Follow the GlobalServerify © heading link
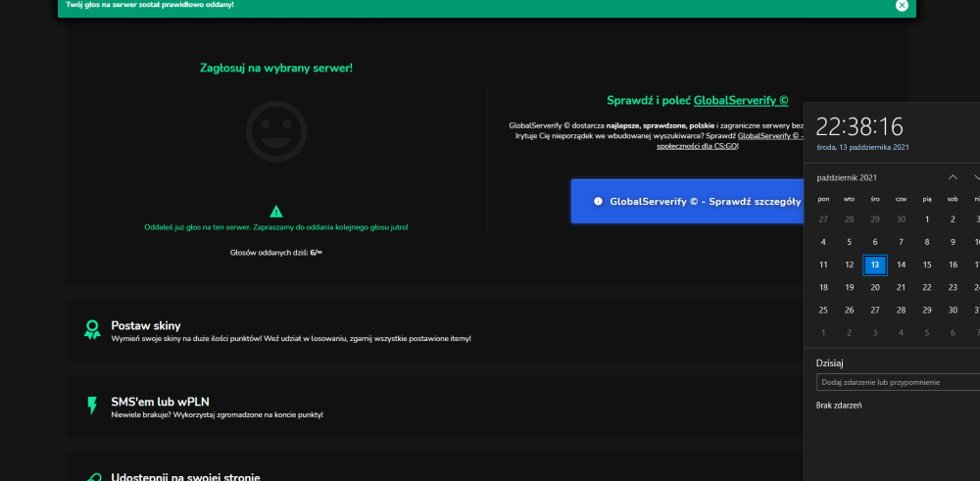The height and width of the screenshot is (481, 980). coord(741,101)
